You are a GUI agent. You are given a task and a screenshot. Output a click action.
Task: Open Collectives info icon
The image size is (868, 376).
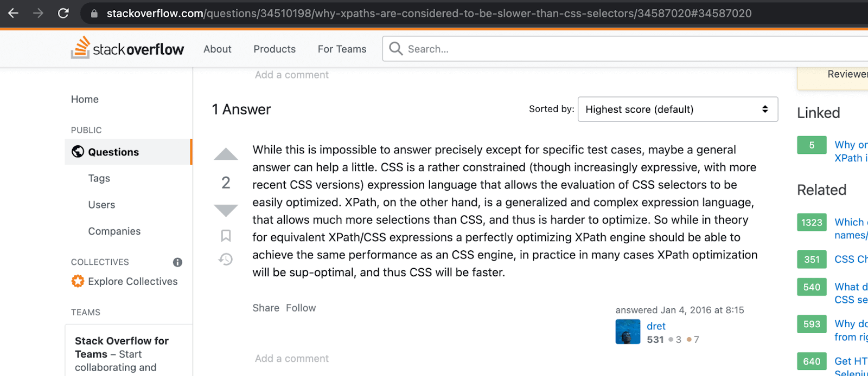pos(177,262)
